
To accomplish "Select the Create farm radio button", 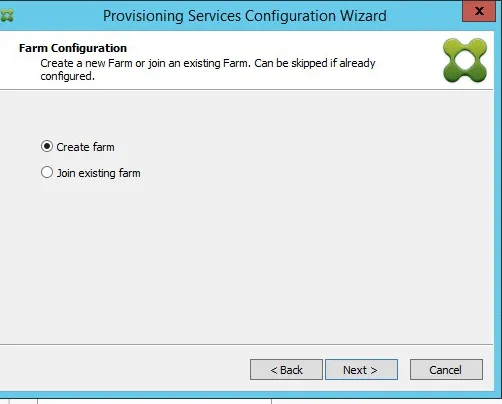I will (x=47, y=146).
